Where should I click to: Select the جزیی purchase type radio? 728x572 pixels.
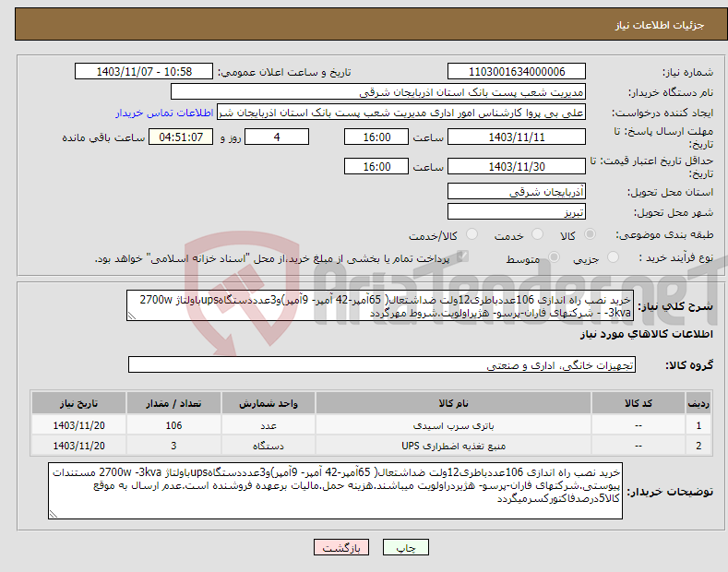click(613, 257)
